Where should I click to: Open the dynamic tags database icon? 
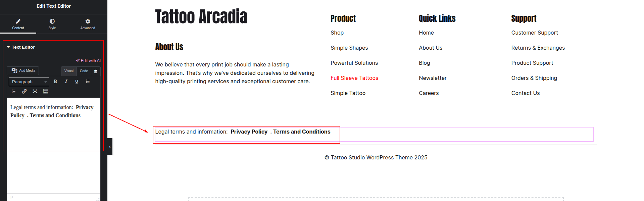pyautogui.click(x=96, y=71)
